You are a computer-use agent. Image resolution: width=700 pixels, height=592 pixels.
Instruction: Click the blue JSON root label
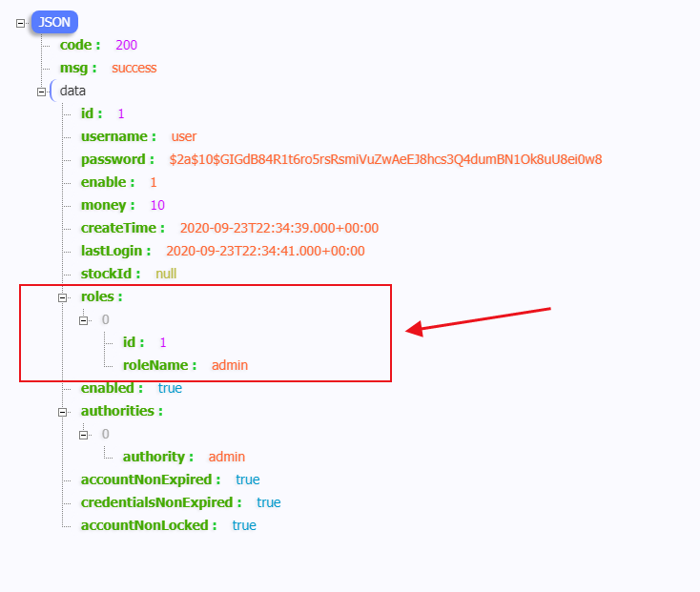54,22
